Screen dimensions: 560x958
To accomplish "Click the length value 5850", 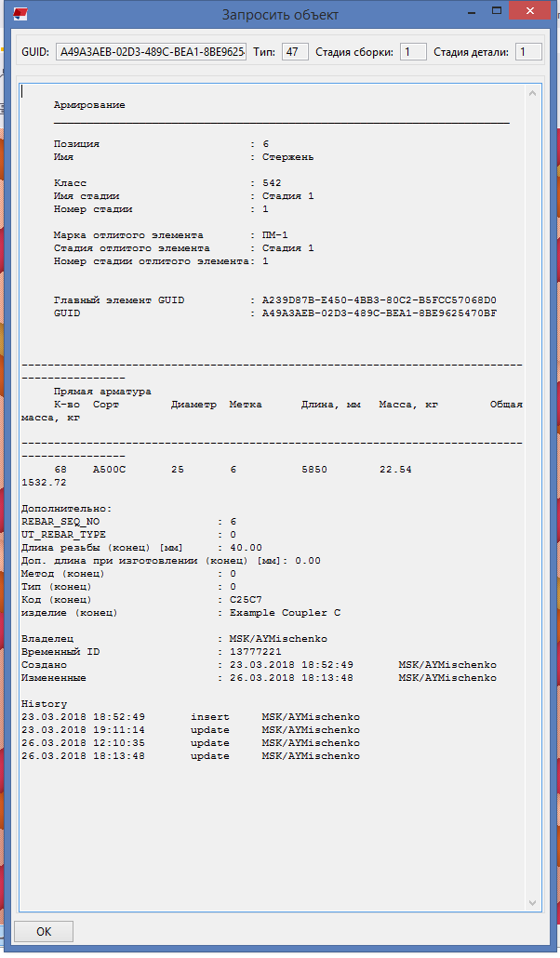I will point(314,470).
